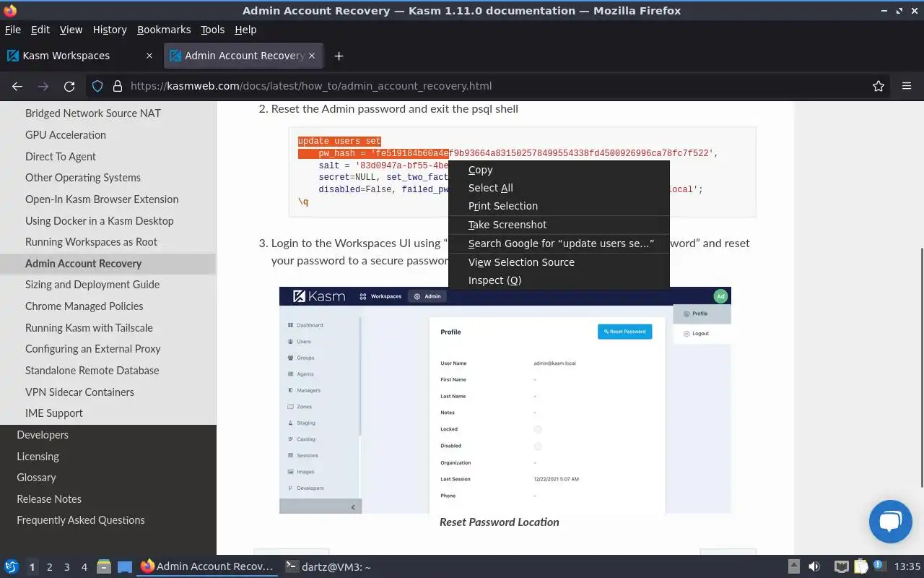924x578 pixels.
Task: Open Sizing and Deployment Guide link
Action: (92, 285)
